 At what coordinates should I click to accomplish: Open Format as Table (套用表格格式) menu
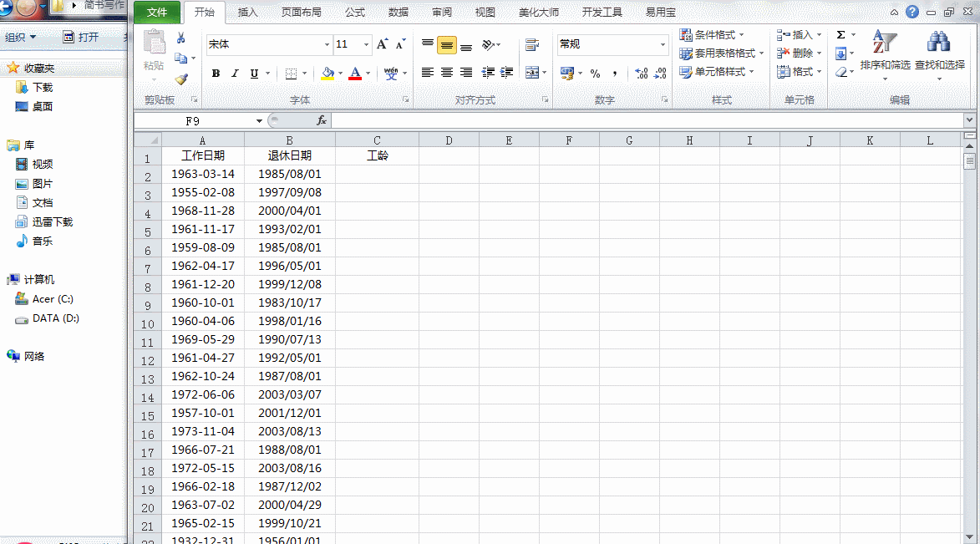(x=722, y=53)
